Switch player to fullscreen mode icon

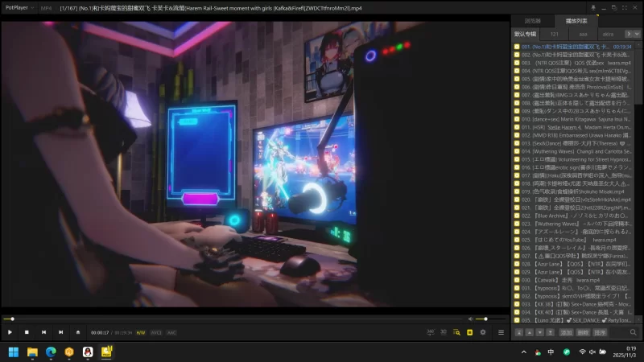(625, 8)
